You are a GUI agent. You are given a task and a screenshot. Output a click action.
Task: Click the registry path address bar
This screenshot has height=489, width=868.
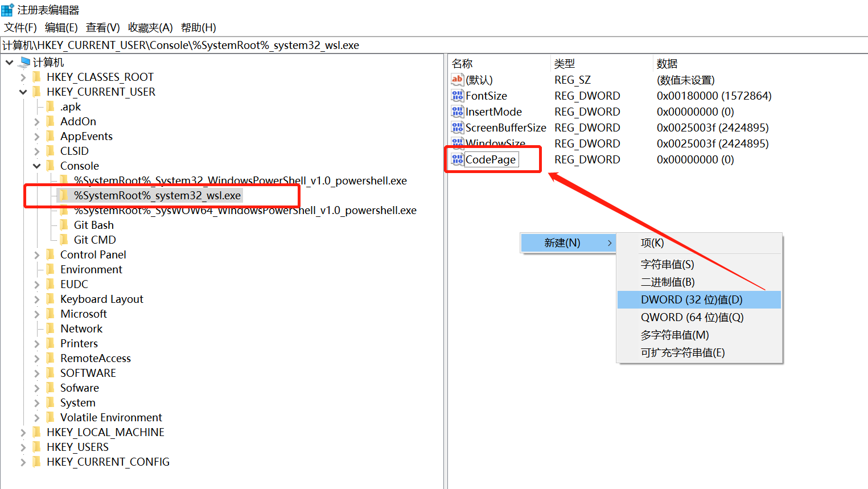click(434, 45)
